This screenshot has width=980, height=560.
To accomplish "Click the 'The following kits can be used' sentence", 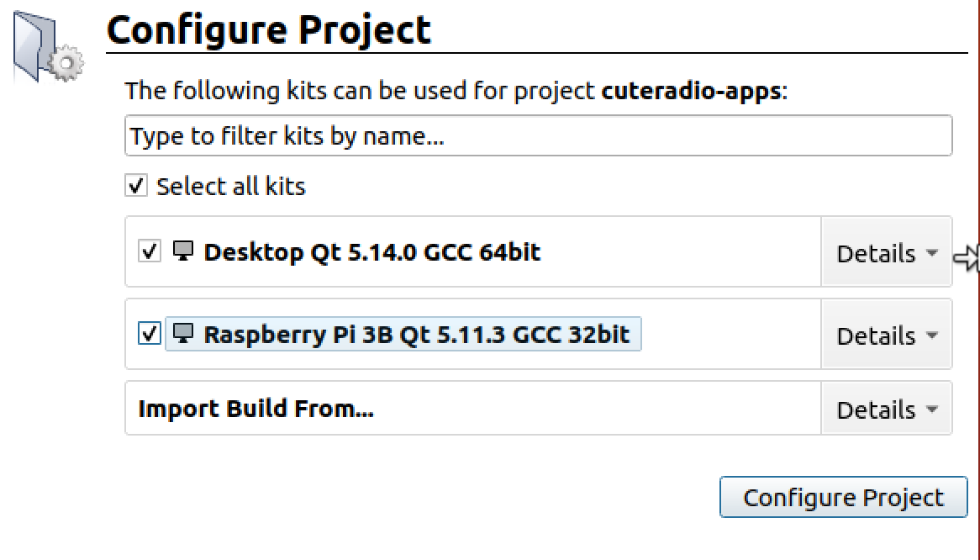I will pyautogui.click(x=361, y=91).
